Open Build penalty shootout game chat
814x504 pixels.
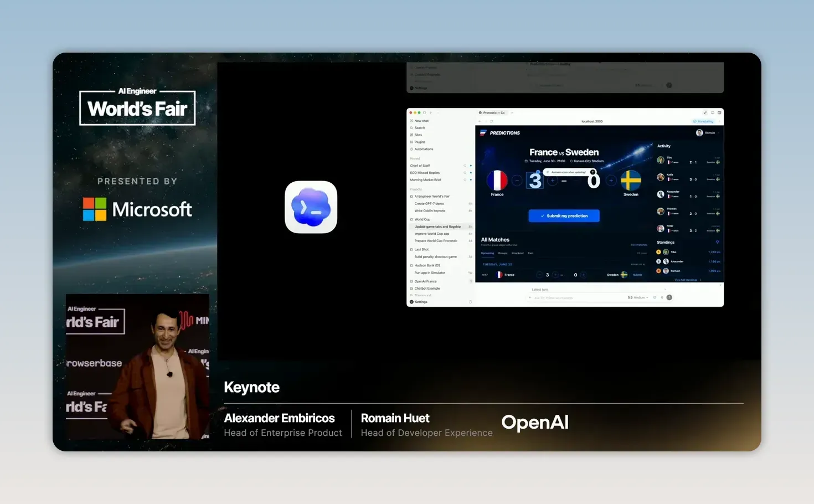(441, 257)
